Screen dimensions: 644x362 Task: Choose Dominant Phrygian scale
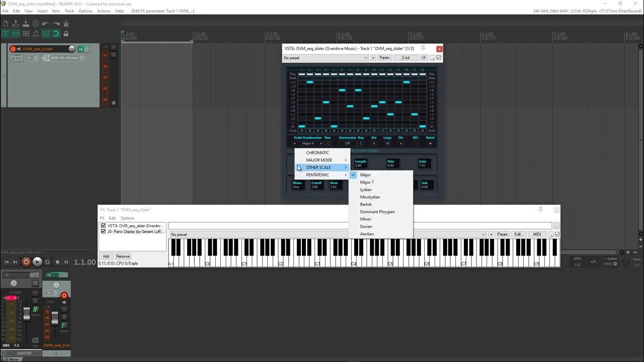pos(381,212)
